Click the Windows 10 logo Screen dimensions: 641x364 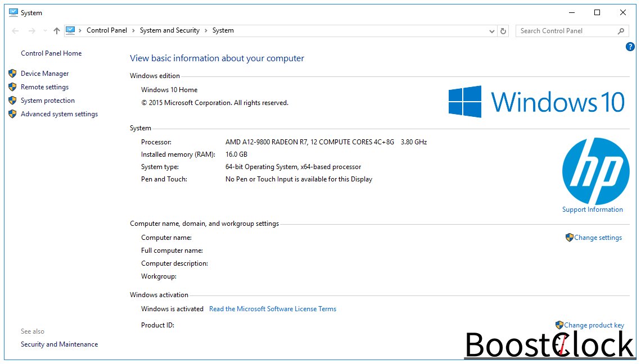(x=536, y=102)
